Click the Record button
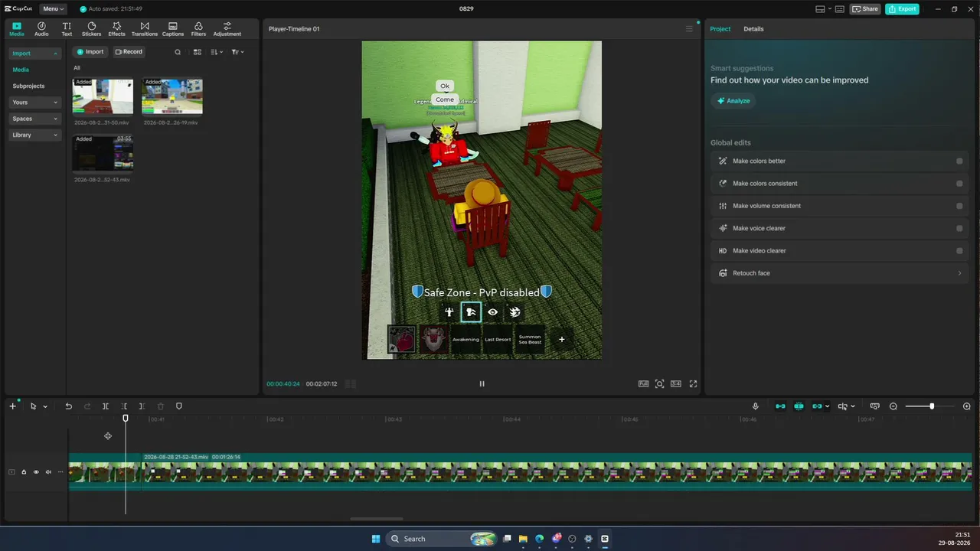Viewport: 980px width, 551px height. [x=129, y=52]
